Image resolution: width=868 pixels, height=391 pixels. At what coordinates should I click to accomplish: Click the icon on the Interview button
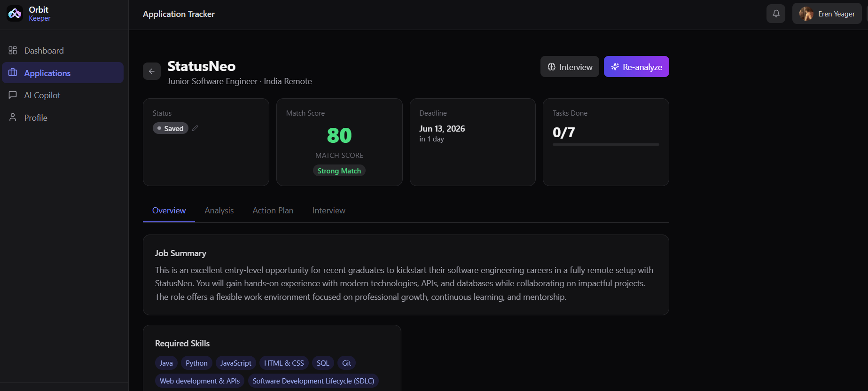coord(552,67)
